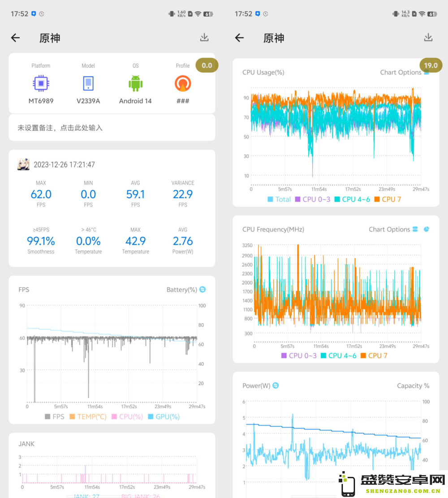The image size is (448, 498).
Task: Tap the download icon on the CPU charts screen
Action: coord(428,38)
